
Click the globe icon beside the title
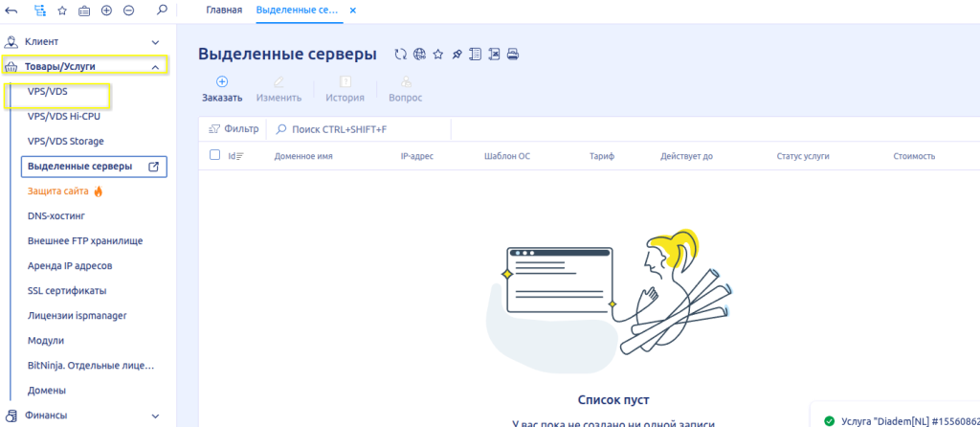pos(419,55)
